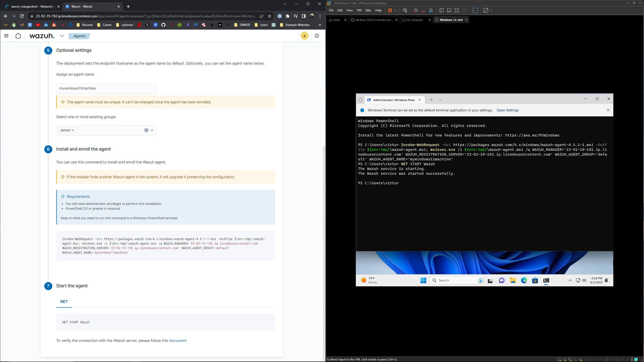Open the LinkedIn bookmark
The height and width of the screenshot is (362, 644).
click(46, 25)
